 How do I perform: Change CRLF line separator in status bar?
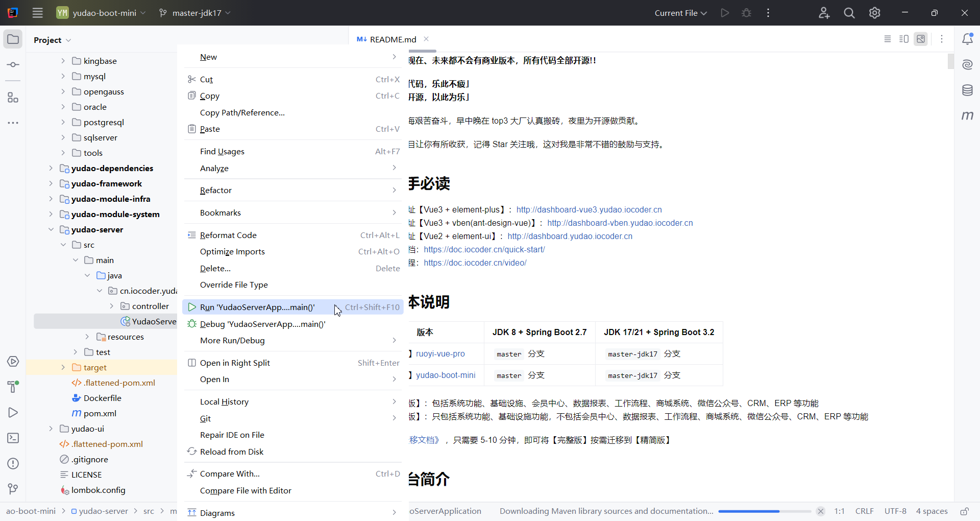[x=865, y=511]
